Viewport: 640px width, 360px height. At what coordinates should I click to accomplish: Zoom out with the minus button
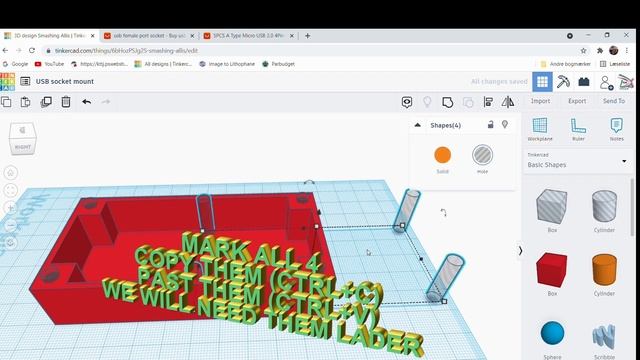tap(11, 225)
